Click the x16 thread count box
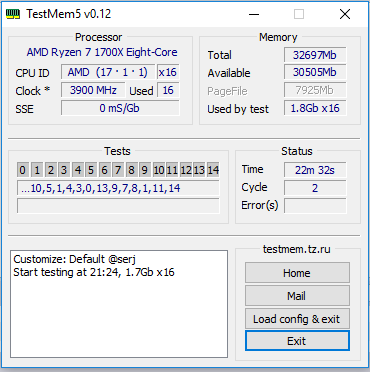The image size is (370, 372). coord(168,72)
